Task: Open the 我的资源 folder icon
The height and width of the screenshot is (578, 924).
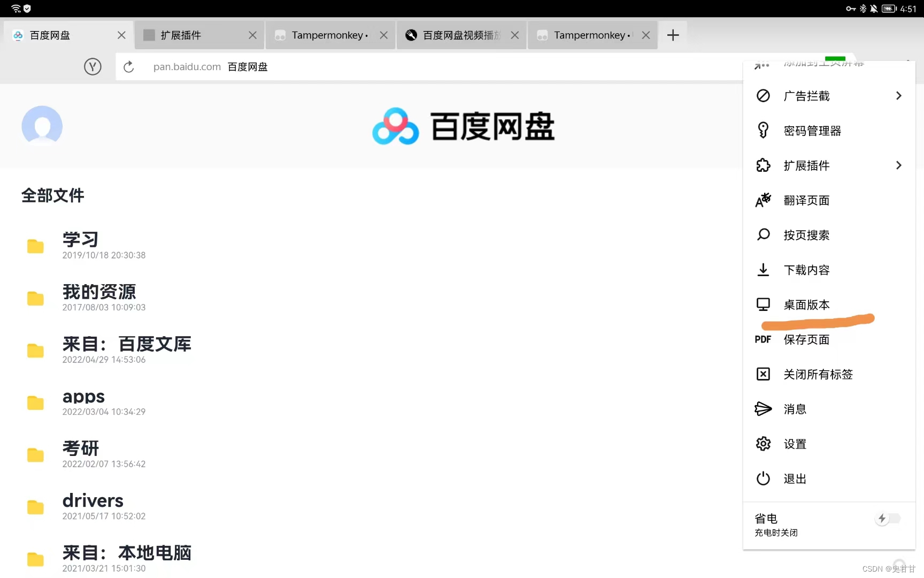Action: (x=35, y=298)
